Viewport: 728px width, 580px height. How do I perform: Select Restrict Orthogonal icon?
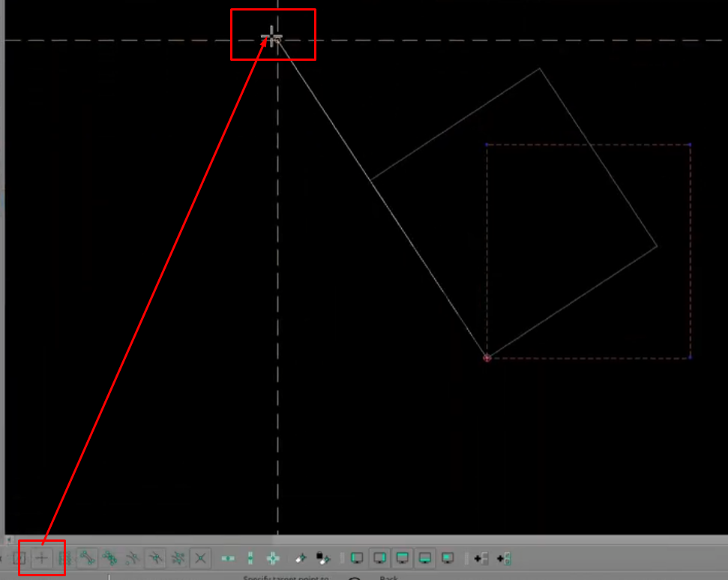pyautogui.click(x=273, y=558)
